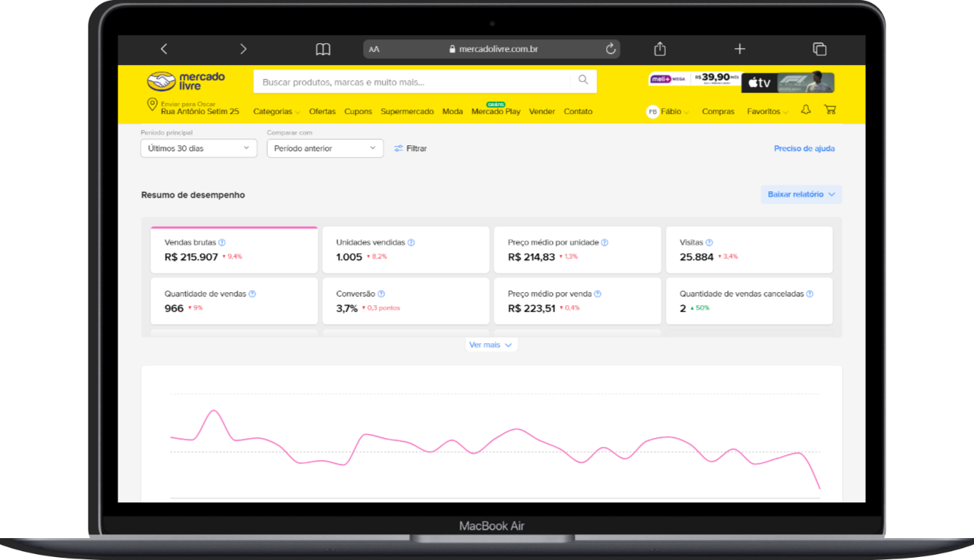The width and height of the screenshot is (974, 560).
Task: Click Preciso de ajuda link
Action: 804,148
